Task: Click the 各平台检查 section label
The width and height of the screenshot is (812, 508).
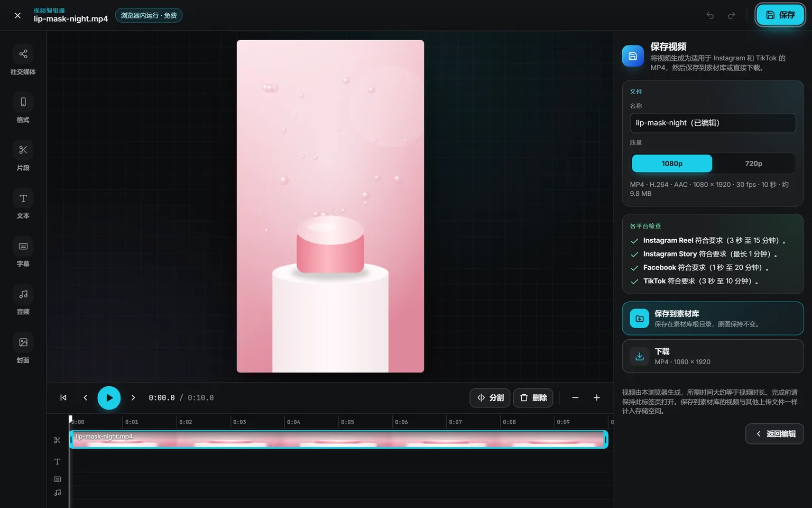Action: tap(645, 226)
